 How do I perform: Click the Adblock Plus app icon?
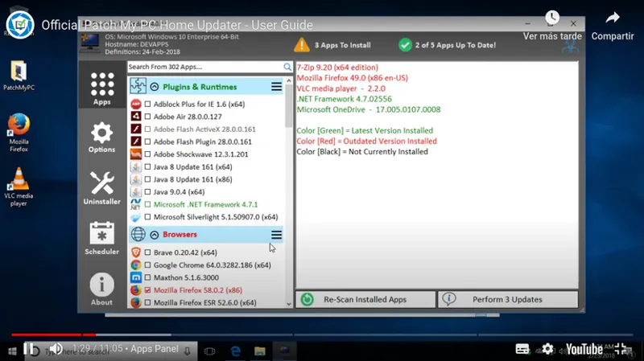[x=136, y=105]
